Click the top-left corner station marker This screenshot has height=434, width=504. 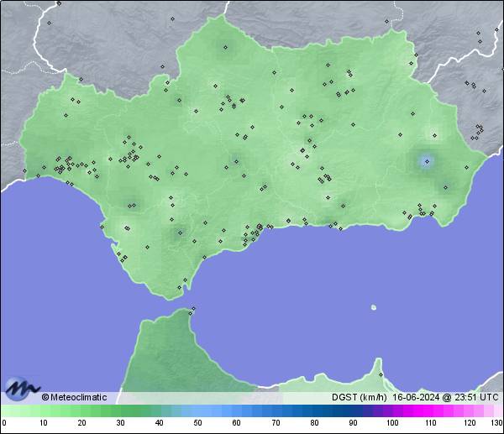[x=59, y=3]
